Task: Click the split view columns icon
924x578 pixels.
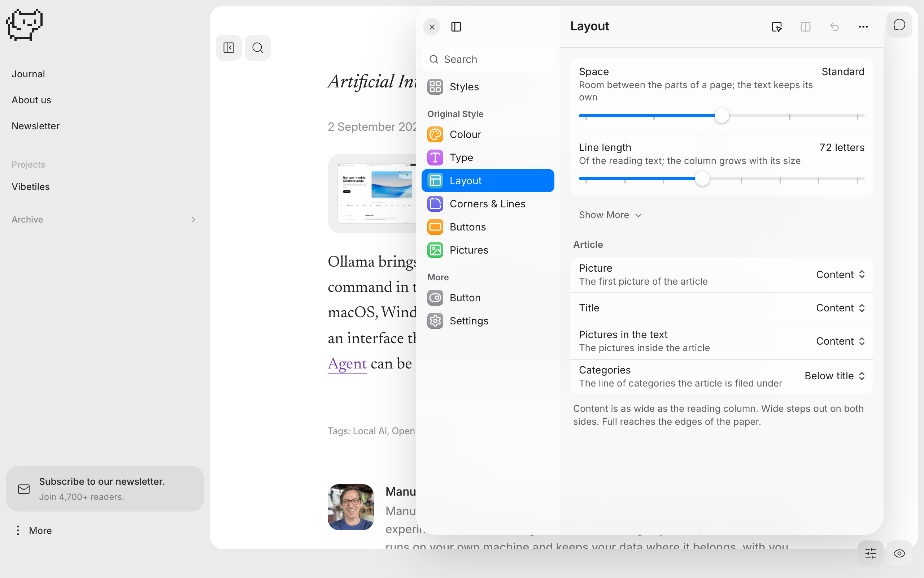Action: click(806, 27)
